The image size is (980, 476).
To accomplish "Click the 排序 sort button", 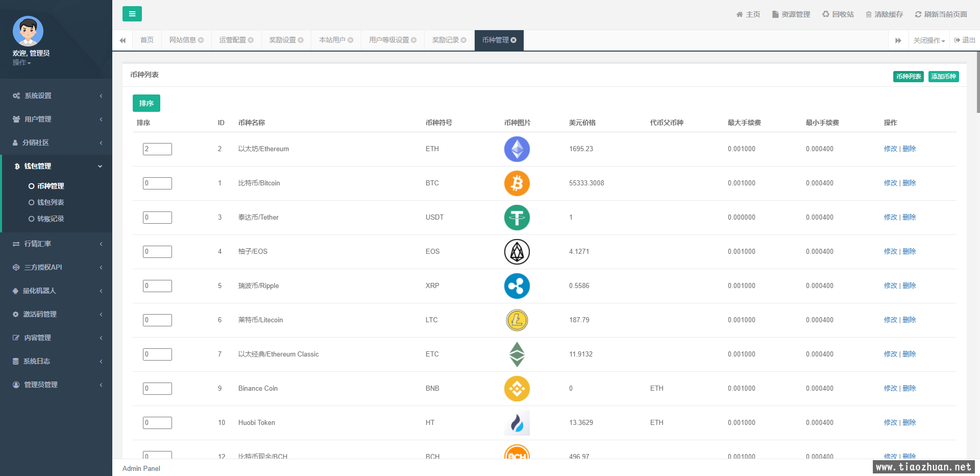I will [146, 103].
